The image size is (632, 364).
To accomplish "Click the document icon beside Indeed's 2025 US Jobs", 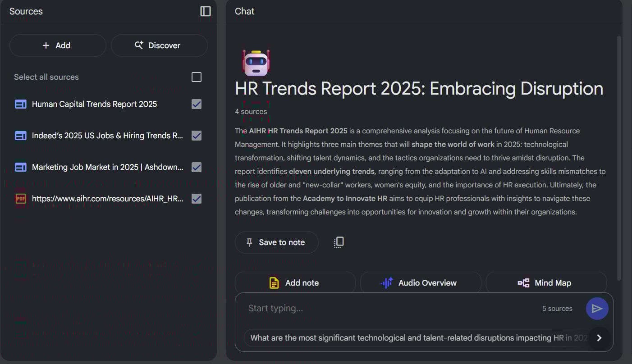I will (21, 136).
